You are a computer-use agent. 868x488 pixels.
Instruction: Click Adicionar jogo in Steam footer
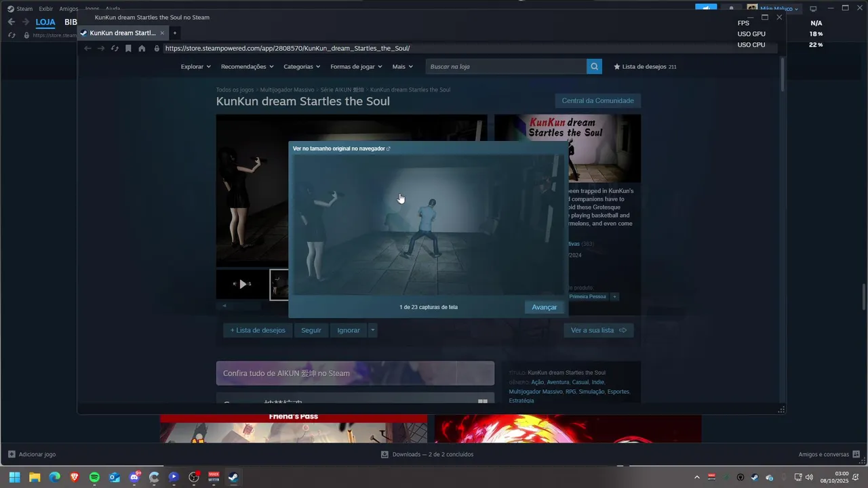pos(32,454)
